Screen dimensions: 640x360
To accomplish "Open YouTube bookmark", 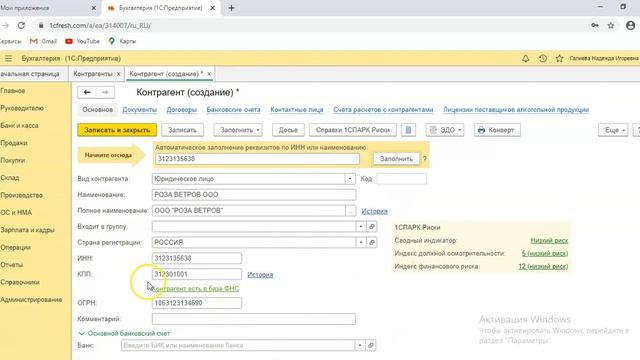I will pos(82,41).
